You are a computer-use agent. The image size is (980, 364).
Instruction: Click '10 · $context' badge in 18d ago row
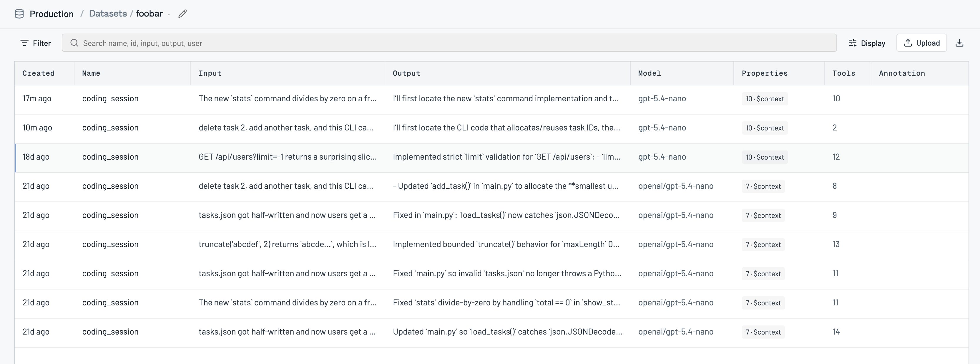pyautogui.click(x=765, y=157)
